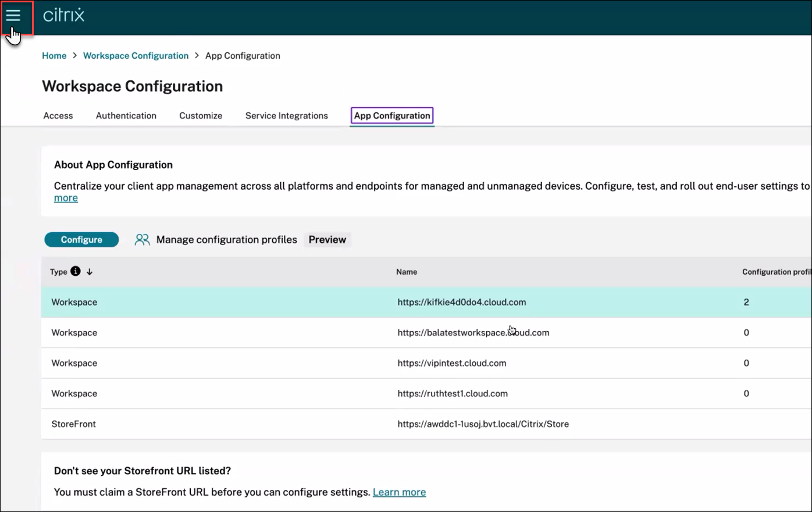Switch to the Access tab
Image resolution: width=812 pixels, height=512 pixels.
(x=58, y=115)
